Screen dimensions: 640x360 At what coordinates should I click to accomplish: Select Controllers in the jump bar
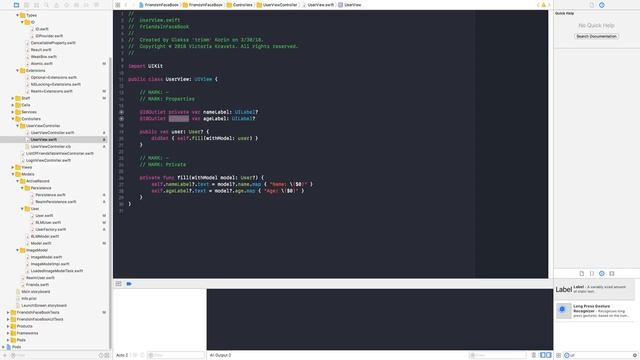tap(240, 5)
